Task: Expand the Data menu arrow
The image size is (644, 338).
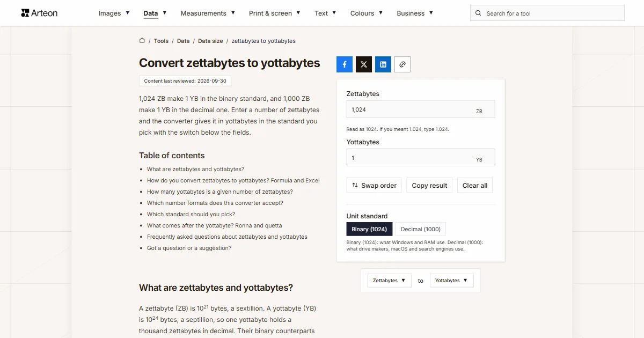Action: coord(165,13)
